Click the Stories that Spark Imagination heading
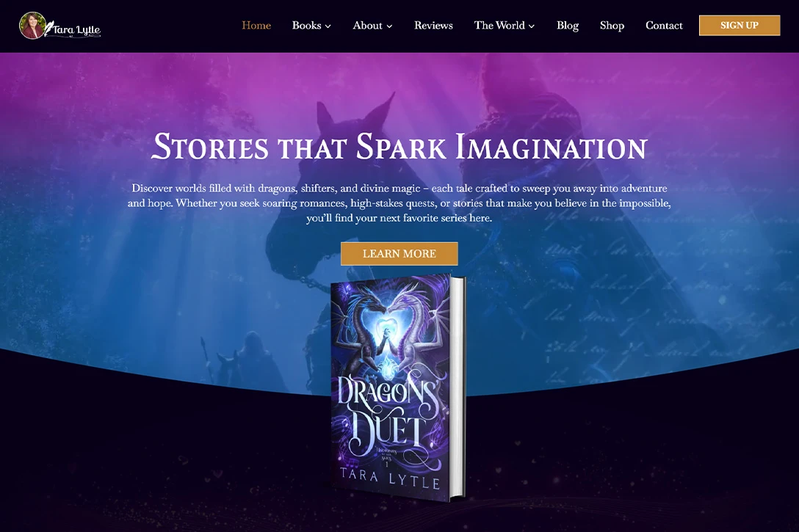This screenshot has width=799, height=532. click(x=399, y=146)
